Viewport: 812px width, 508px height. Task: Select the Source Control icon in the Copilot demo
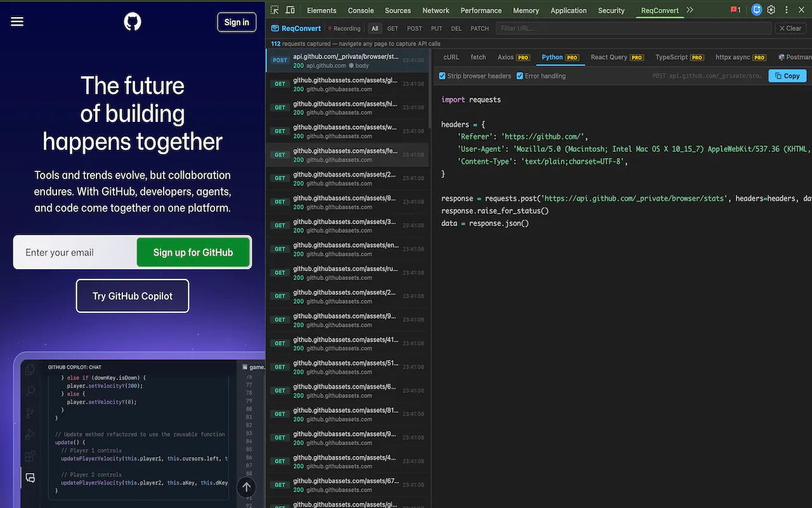pyautogui.click(x=30, y=413)
